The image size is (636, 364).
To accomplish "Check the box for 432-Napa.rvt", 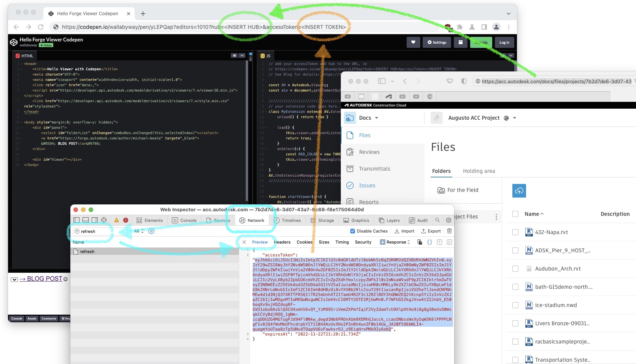I will coord(515,232).
